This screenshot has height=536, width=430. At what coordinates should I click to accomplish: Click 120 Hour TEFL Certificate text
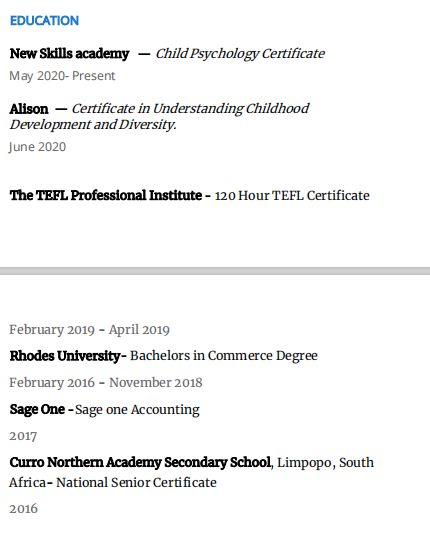(x=292, y=196)
